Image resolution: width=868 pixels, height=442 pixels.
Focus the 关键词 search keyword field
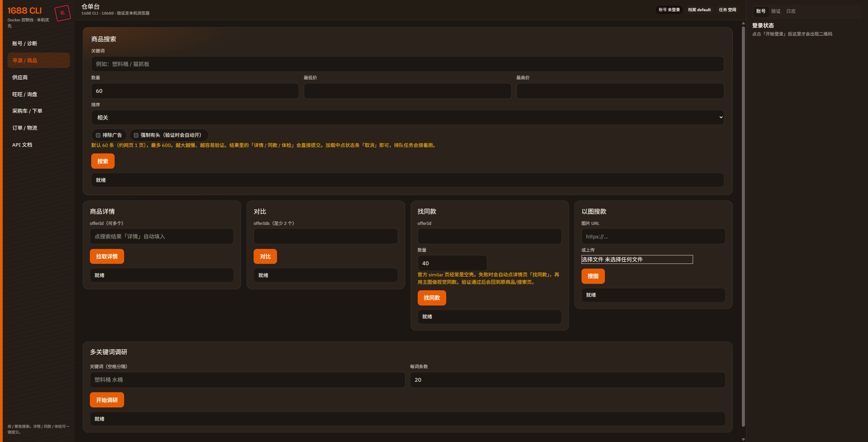click(407, 64)
